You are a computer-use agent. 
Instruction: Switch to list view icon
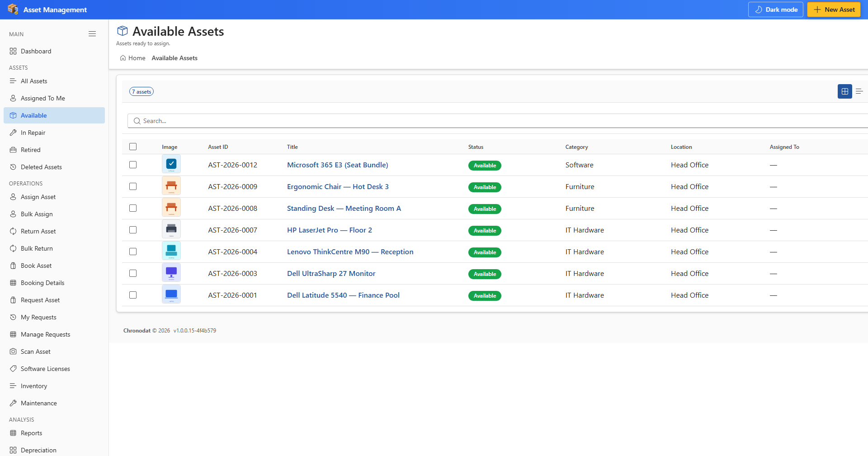(859, 91)
